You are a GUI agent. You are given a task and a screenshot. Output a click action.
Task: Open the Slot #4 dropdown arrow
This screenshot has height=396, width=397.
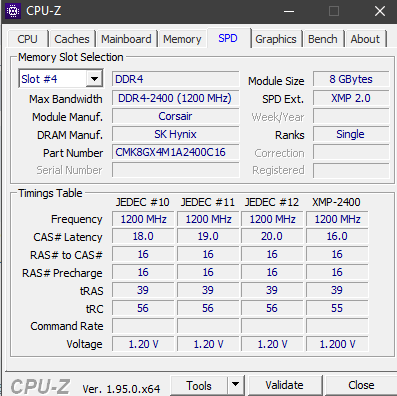pos(94,79)
